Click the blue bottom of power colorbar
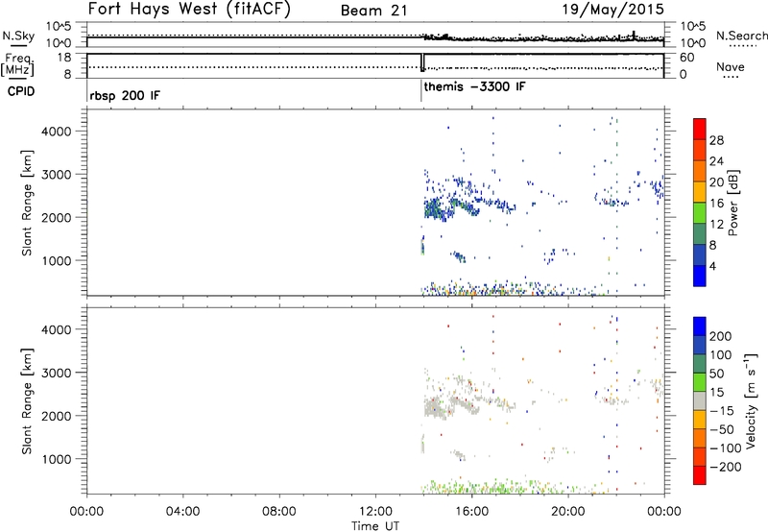Image resolution: width=768 pixels, height=532 pixels. click(700, 276)
